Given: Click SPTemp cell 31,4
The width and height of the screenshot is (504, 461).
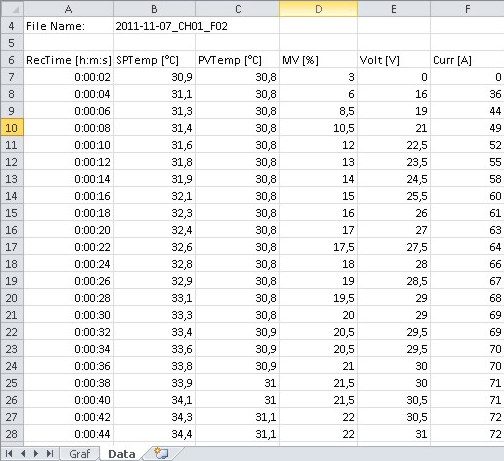Looking at the screenshot, I should (x=154, y=128).
